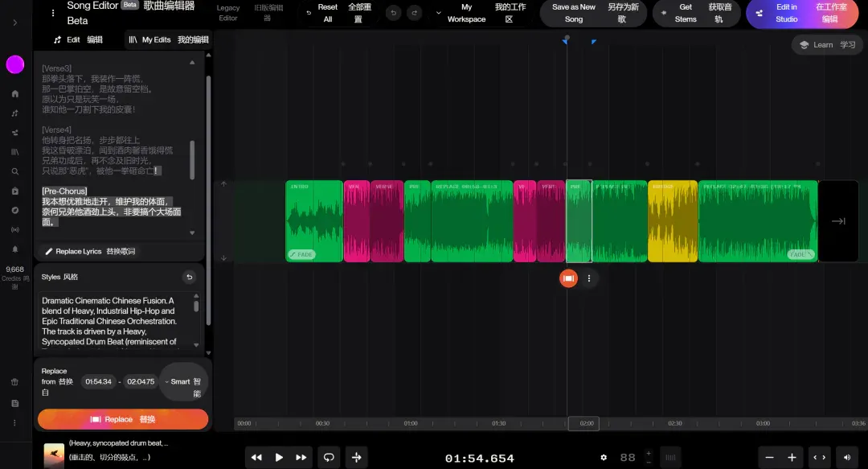Expand the left sidebar with the chevron
The width and height of the screenshot is (868, 469).
(x=15, y=23)
